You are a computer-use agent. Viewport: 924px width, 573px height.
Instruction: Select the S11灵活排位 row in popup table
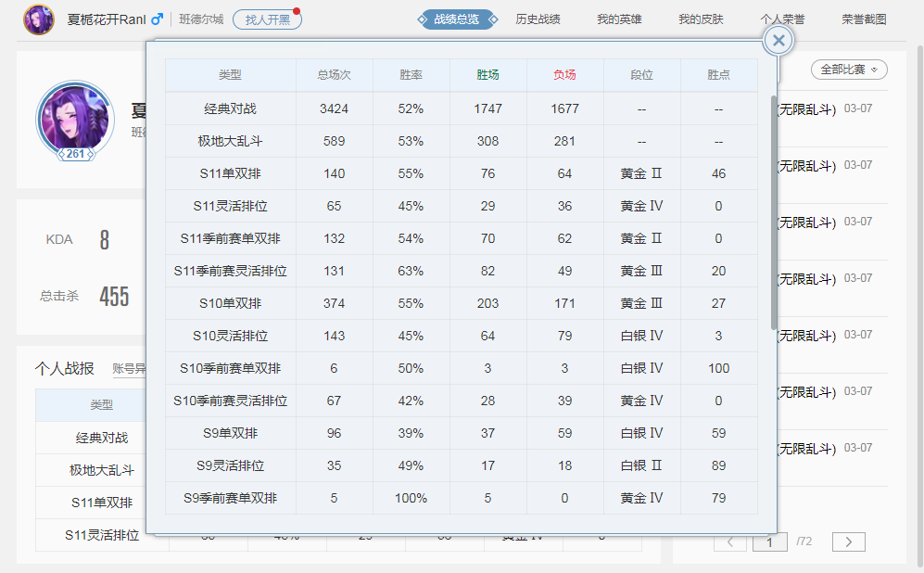462,206
